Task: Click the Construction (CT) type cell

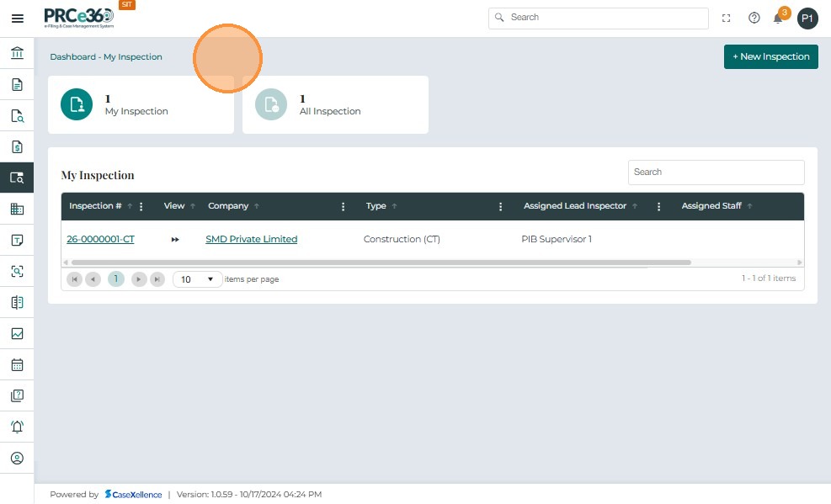Action: click(x=402, y=239)
